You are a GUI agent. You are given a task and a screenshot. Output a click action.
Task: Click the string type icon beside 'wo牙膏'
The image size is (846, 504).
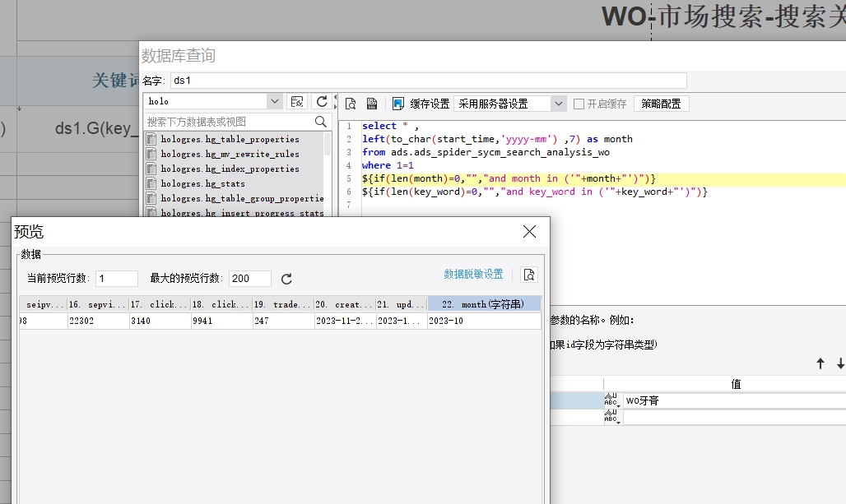[x=611, y=400]
